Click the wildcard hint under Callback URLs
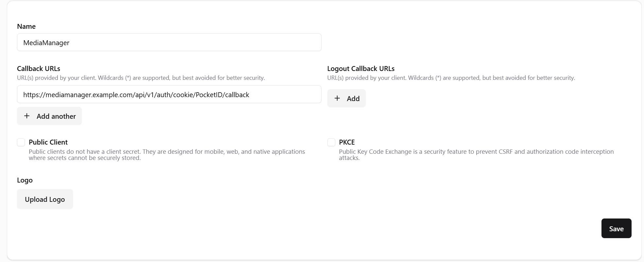Screen dimensions: 644x262 coord(141,78)
